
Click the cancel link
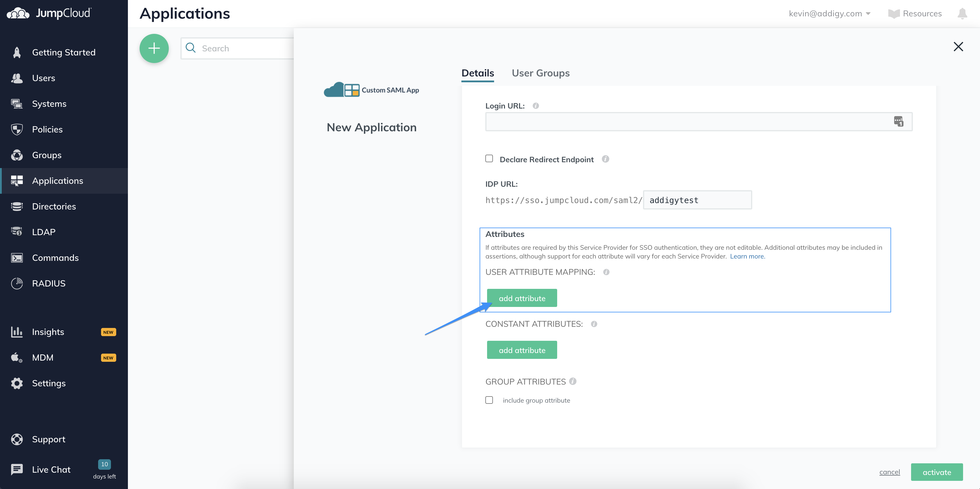(x=889, y=472)
